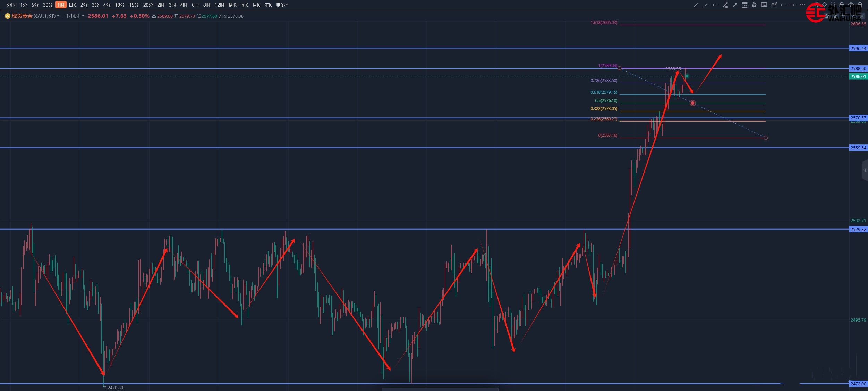Screen dimensions: 868x391
Task: Switch to the 5分 timeframe
Action: [35, 5]
